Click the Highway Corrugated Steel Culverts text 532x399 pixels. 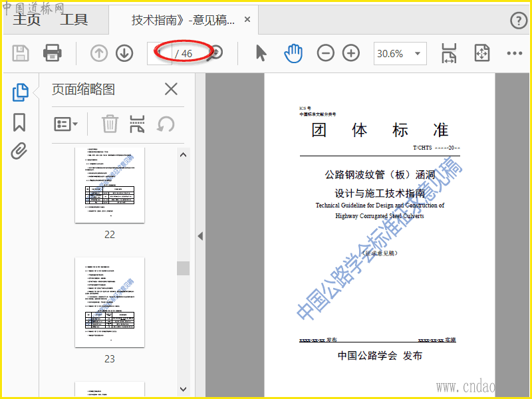coord(380,215)
